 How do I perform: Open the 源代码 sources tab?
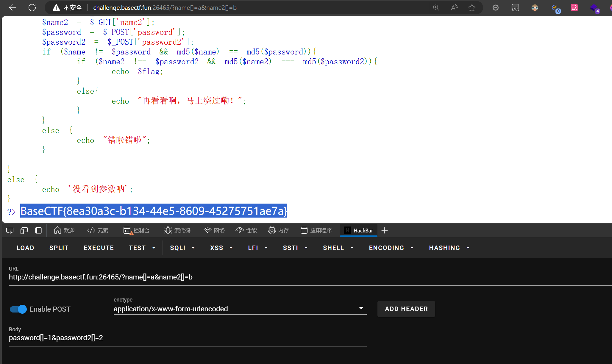177,230
